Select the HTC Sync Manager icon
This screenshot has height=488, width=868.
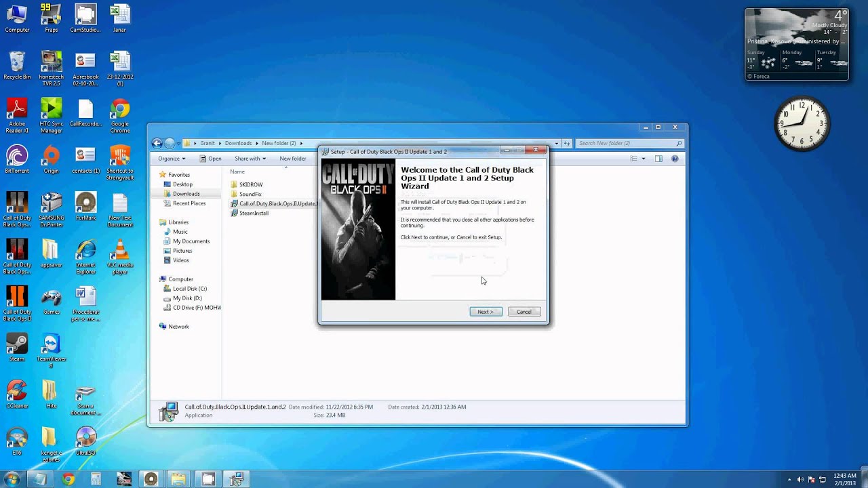pyautogui.click(x=51, y=115)
